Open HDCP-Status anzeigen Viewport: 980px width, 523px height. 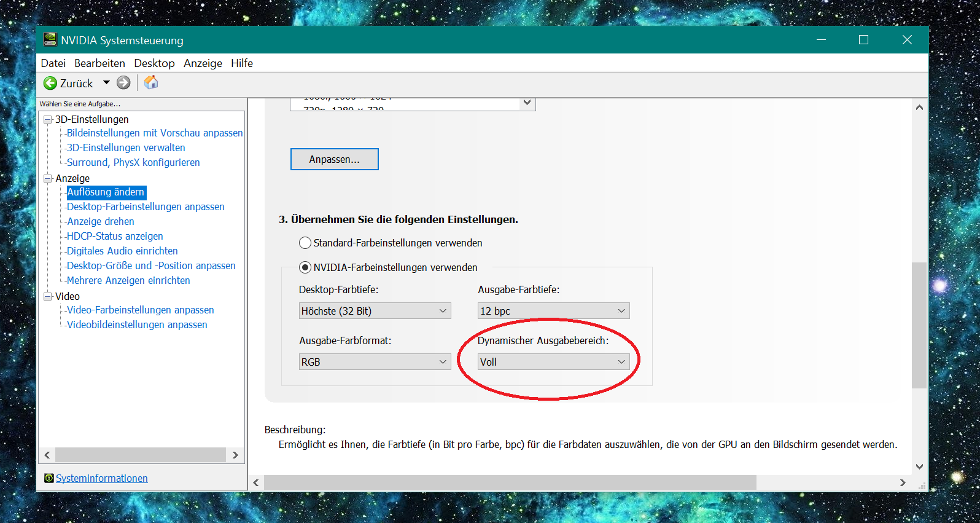click(115, 236)
